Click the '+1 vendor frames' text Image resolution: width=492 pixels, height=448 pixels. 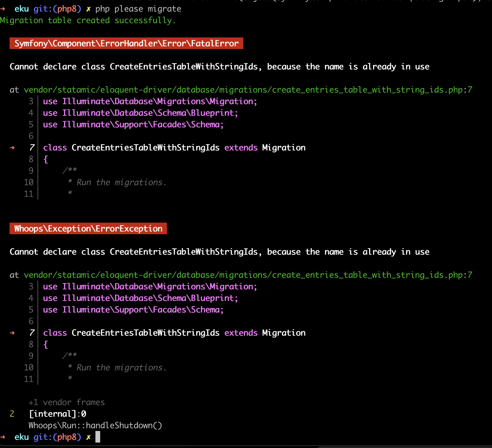[67, 402]
